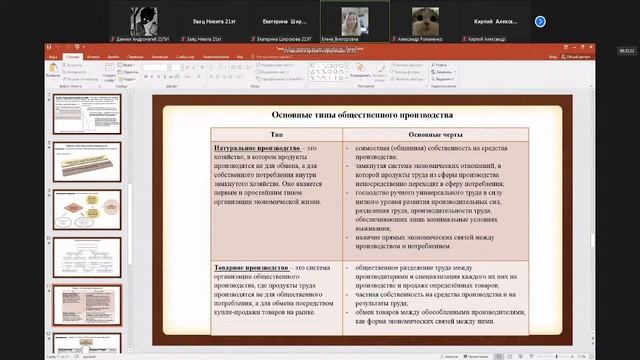
Task: Click Вход sign-in link
Action: point(552,57)
